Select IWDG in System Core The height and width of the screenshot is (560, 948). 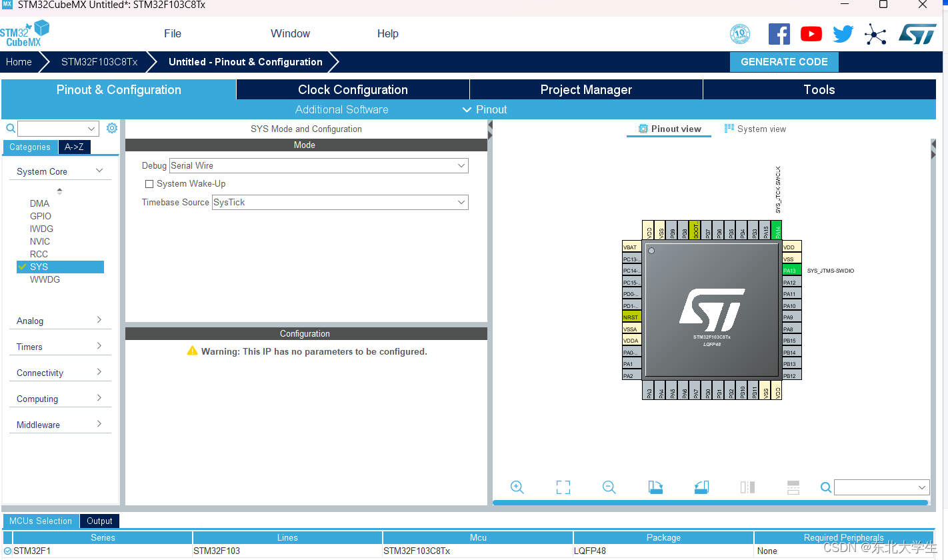pyautogui.click(x=41, y=229)
